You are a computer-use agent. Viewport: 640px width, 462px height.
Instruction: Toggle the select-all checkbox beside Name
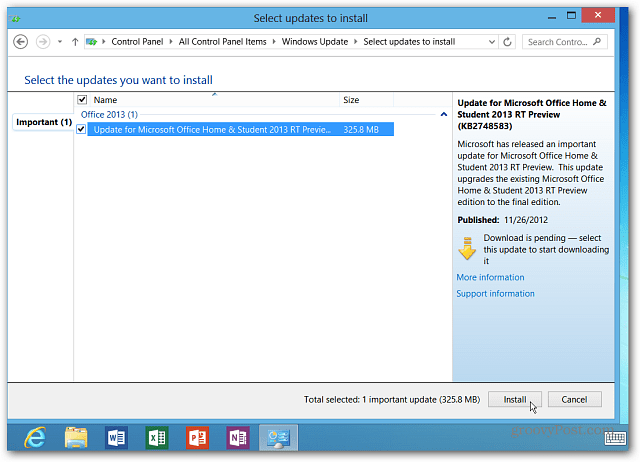pyautogui.click(x=82, y=100)
